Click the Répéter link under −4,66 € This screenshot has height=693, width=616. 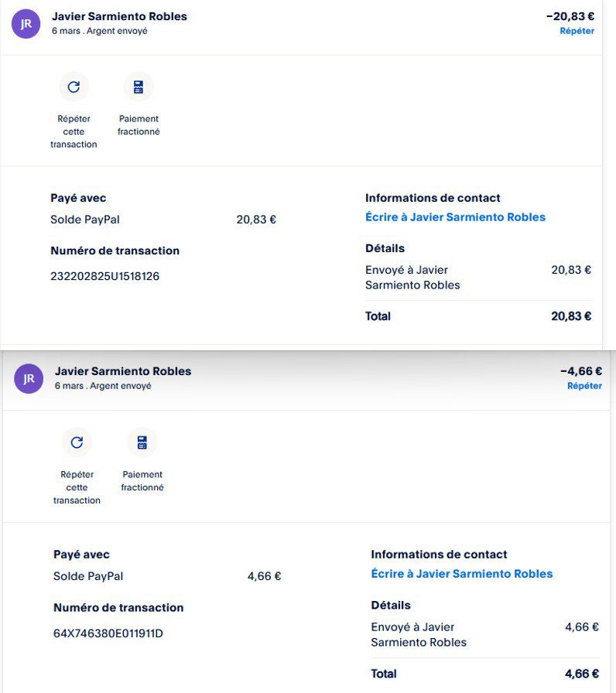pyautogui.click(x=584, y=385)
